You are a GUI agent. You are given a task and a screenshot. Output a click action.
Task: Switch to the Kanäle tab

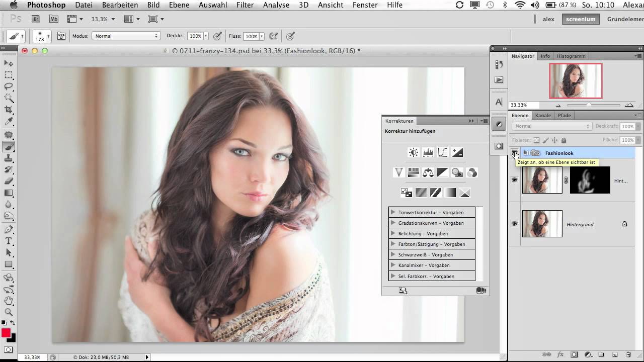(x=543, y=115)
